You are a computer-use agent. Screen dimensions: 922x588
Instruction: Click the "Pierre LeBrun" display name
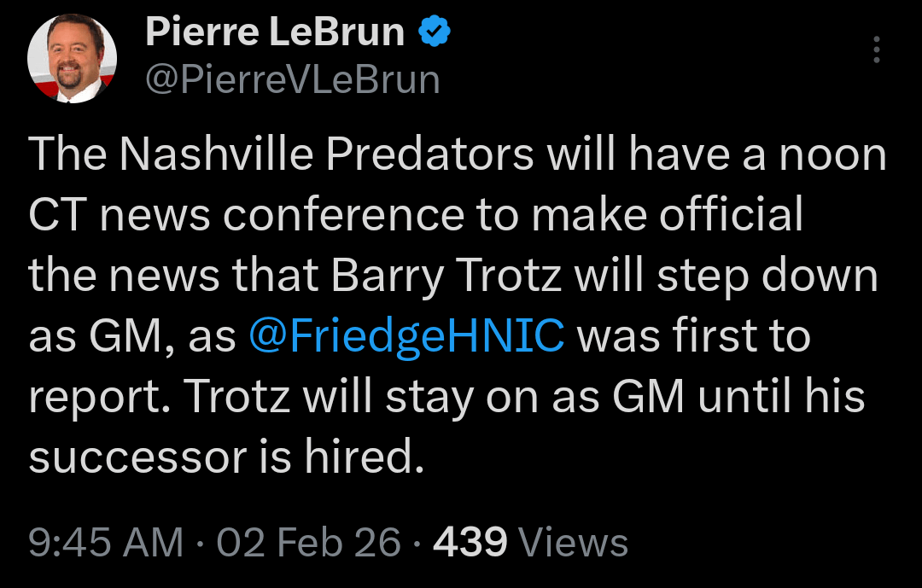coord(275,33)
